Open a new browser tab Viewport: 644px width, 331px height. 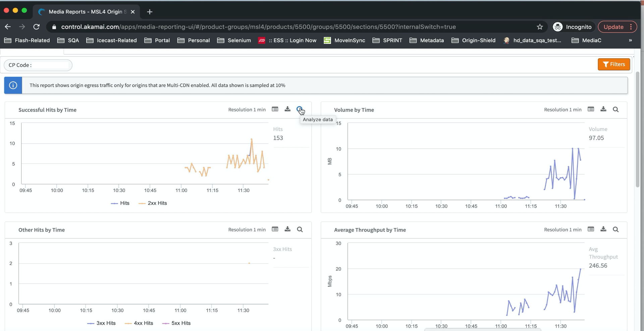tap(150, 12)
